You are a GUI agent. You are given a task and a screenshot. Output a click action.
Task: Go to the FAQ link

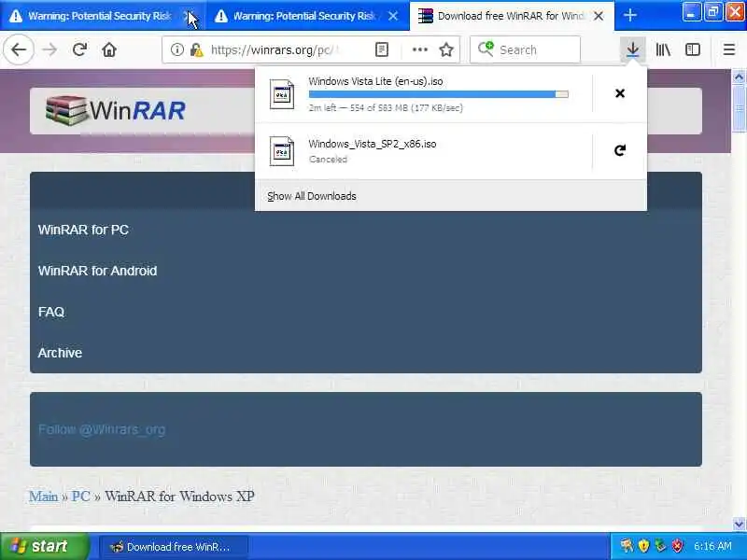pos(51,312)
